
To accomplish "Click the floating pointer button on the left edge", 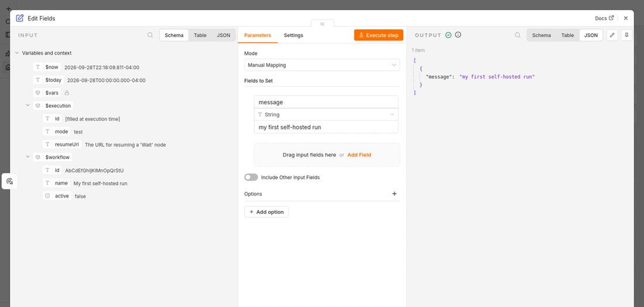I will pos(10,181).
